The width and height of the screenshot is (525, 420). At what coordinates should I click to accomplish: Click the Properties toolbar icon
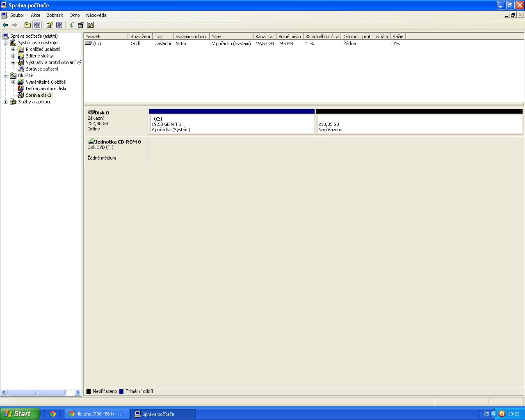point(81,25)
